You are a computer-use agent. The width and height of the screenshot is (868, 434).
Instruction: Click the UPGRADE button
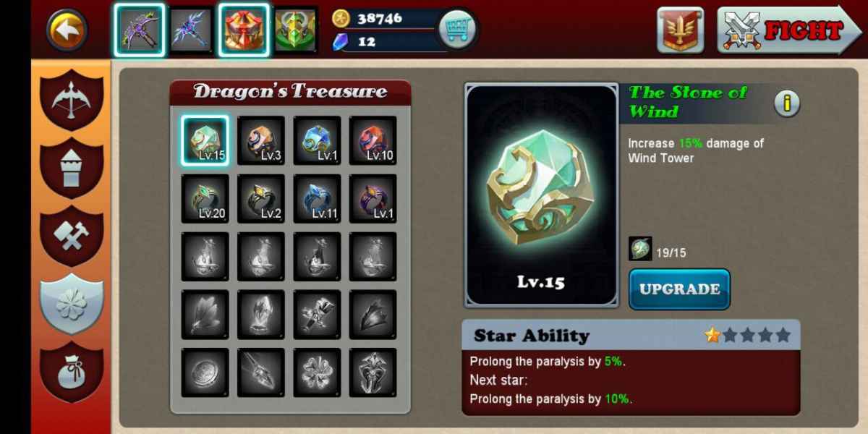pyautogui.click(x=679, y=289)
